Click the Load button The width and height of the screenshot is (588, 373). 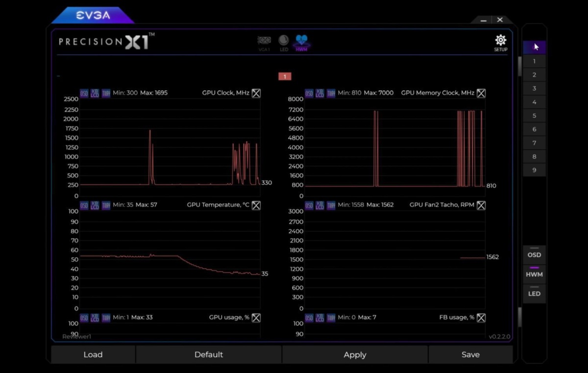[93, 354]
